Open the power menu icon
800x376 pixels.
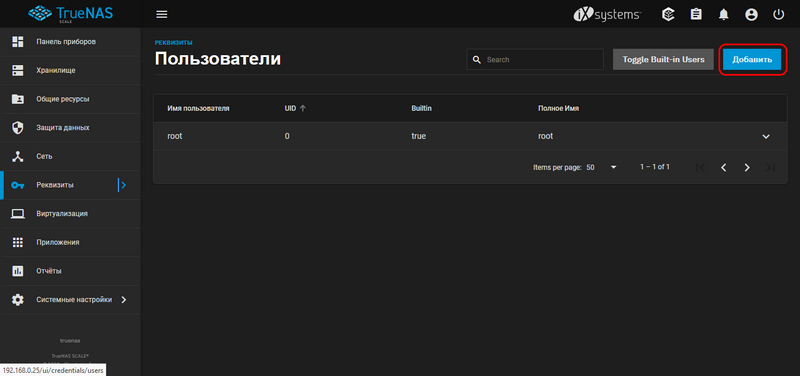click(778, 14)
